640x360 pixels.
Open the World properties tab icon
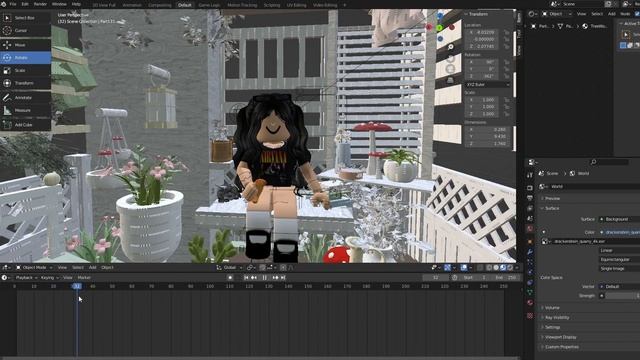click(x=530, y=229)
